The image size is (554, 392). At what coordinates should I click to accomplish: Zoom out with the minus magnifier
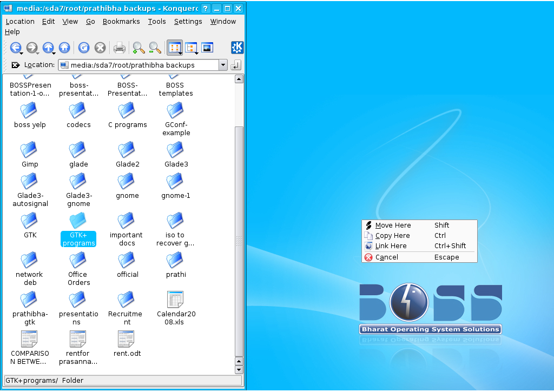click(155, 48)
